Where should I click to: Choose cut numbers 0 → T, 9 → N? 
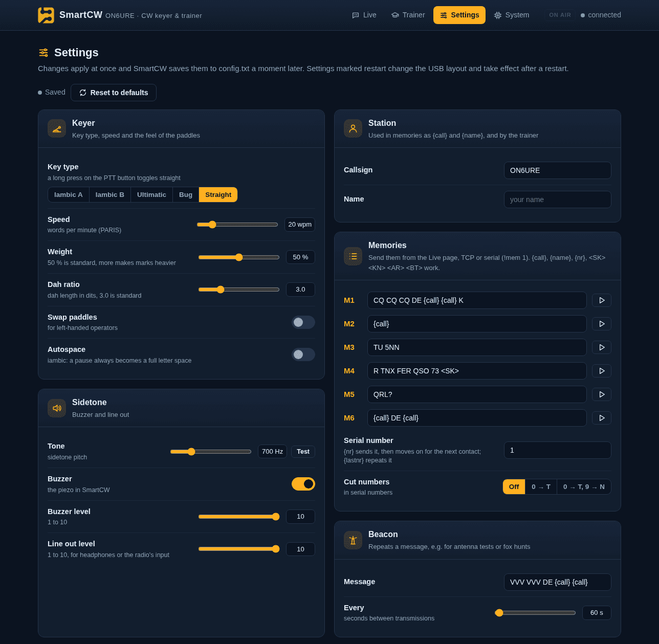point(584,487)
